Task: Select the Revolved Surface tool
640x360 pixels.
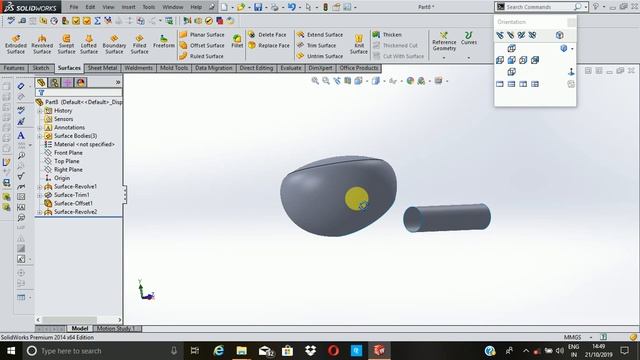Action: click(x=42, y=44)
